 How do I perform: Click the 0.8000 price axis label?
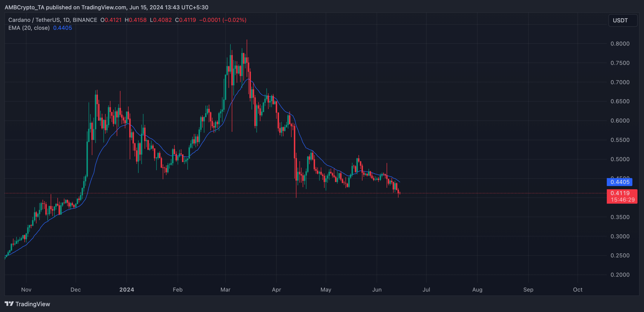pyautogui.click(x=620, y=44)
